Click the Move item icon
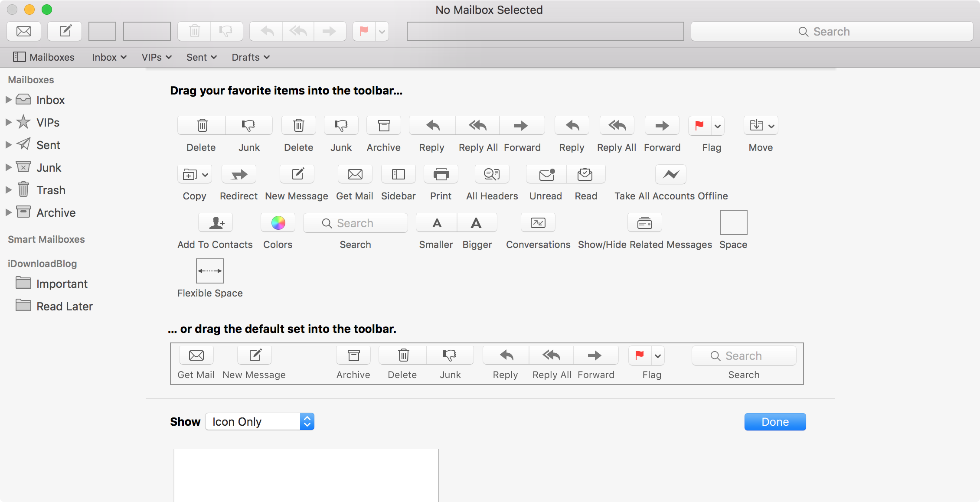 pyautogui.click(x=761, y=126)
